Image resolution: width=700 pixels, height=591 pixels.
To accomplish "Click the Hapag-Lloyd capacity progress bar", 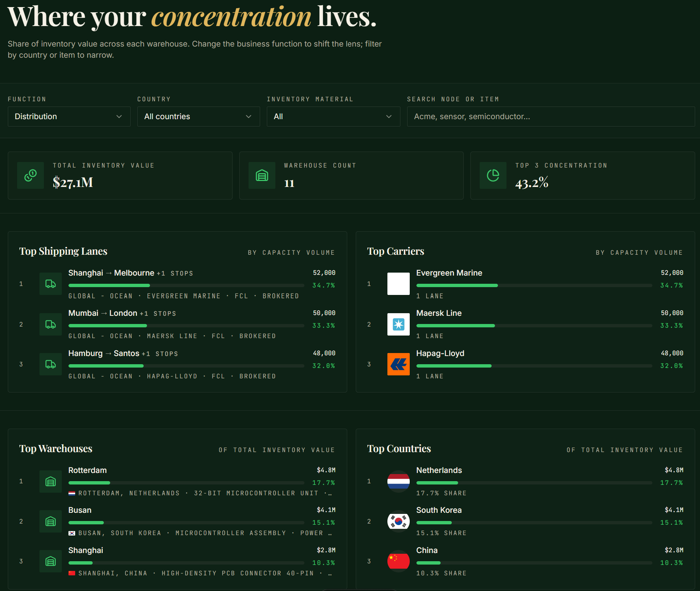I will tap(534, 366).
